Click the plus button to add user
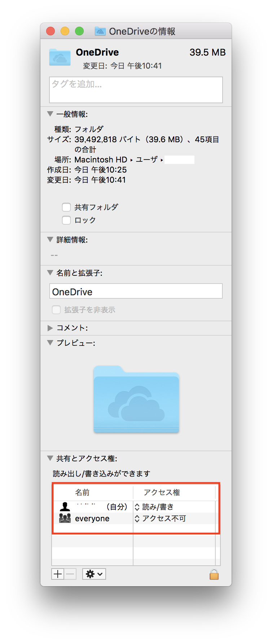The width and height of the screenshot is (272, 644). (58, 574)
